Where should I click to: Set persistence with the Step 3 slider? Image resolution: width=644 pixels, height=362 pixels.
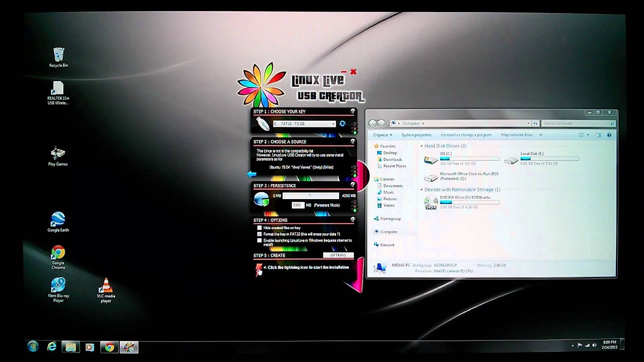click(310, 196)
